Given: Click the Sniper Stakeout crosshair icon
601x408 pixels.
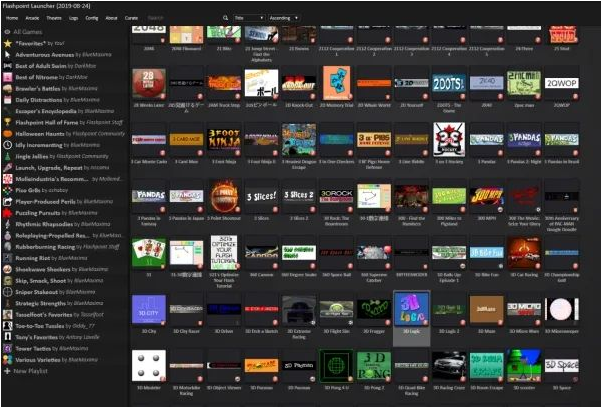Looking at the screenshot, I should coord(8,292).
